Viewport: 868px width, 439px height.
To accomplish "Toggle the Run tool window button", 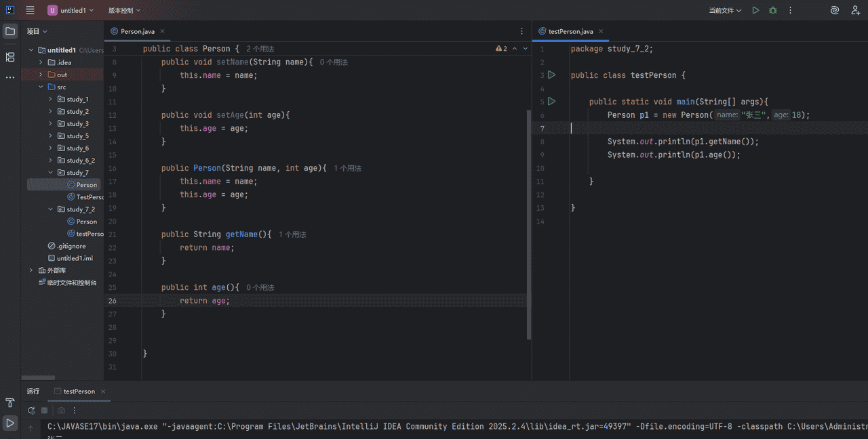I will 10,423.
